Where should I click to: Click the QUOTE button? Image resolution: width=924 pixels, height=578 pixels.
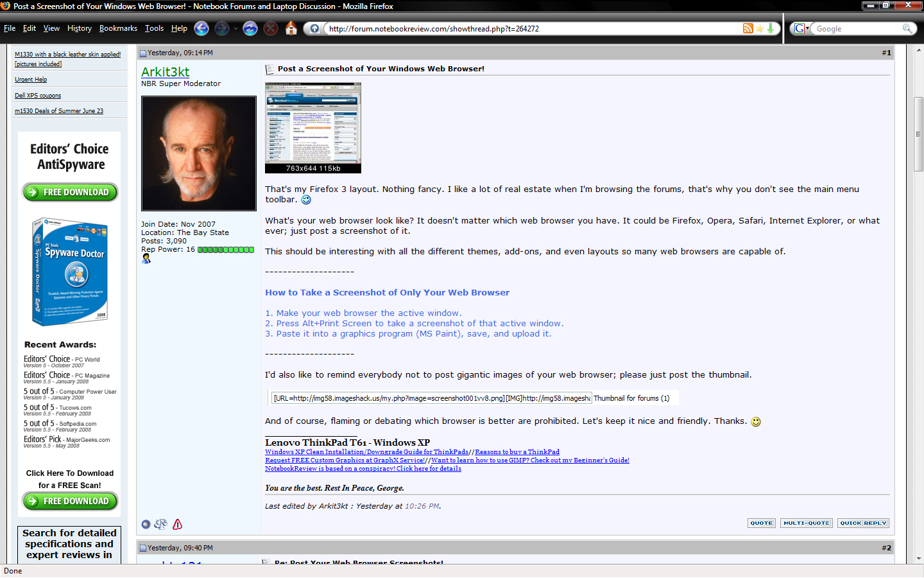(x=762, y=523)
